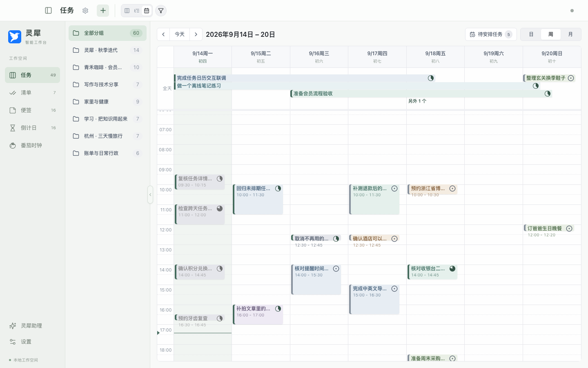This screenshot has height=368, width=588.
Task: Mark 补测退款后的 task status circle
Action: (394, 188)
